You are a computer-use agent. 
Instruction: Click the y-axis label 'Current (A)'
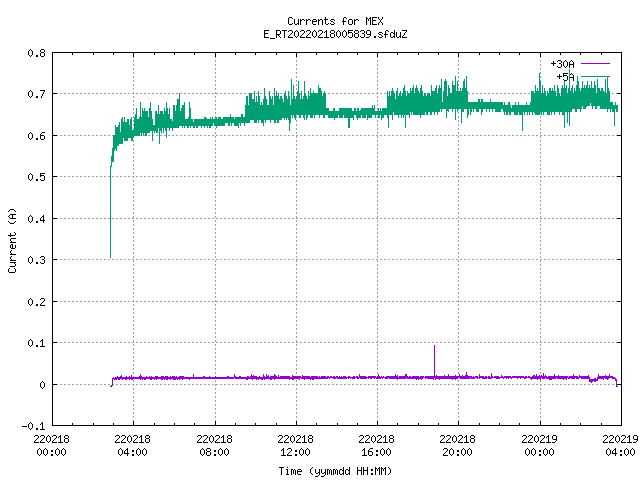pyautogui.click(x=12, y=240)
